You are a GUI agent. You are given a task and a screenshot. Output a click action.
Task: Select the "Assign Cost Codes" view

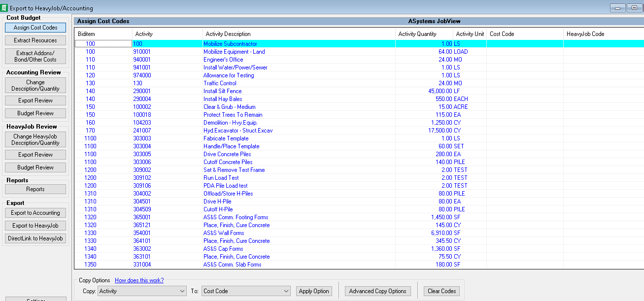[35, 27]
